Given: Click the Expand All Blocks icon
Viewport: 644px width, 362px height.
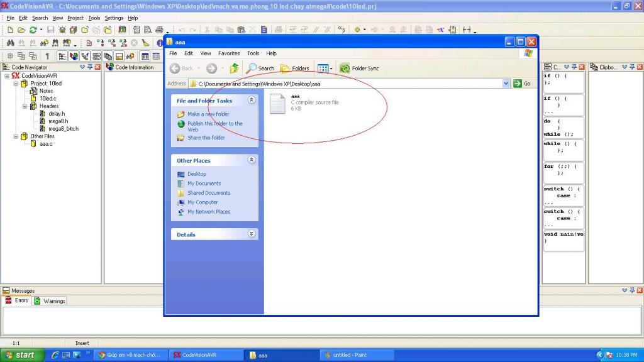Looking at the screenshot, I should point(21,56).
